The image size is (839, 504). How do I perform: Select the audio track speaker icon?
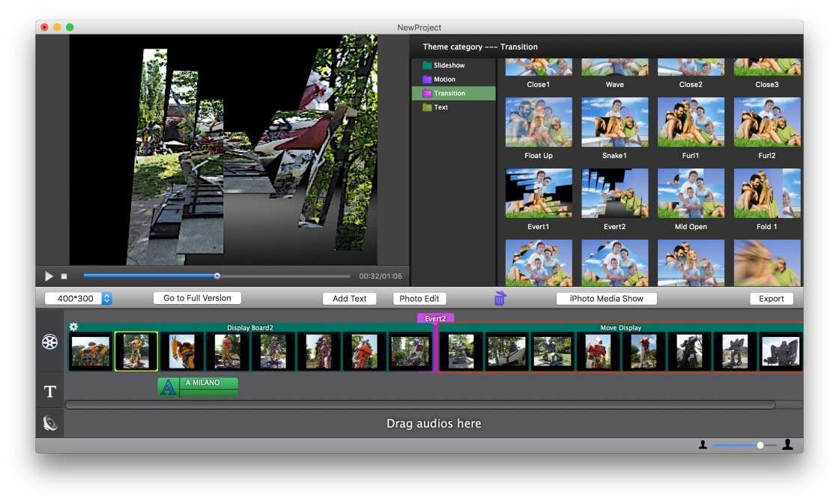49,424
